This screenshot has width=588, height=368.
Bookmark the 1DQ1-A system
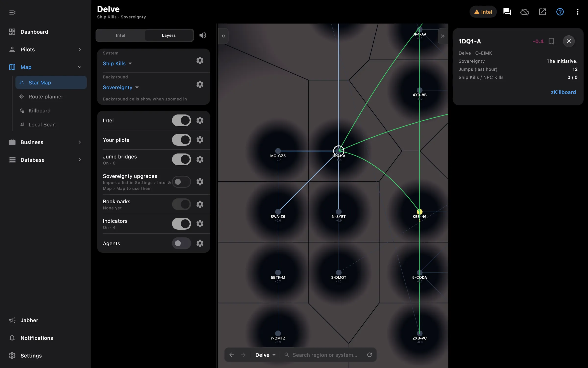click(551, 41)
